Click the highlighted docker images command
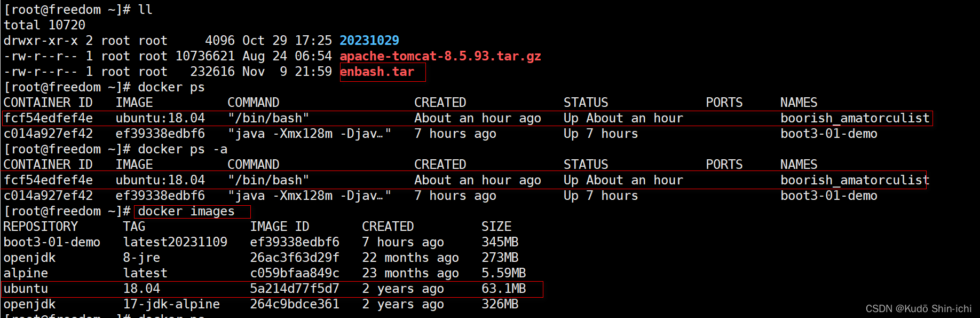980x318 pixels. (186, 212)
